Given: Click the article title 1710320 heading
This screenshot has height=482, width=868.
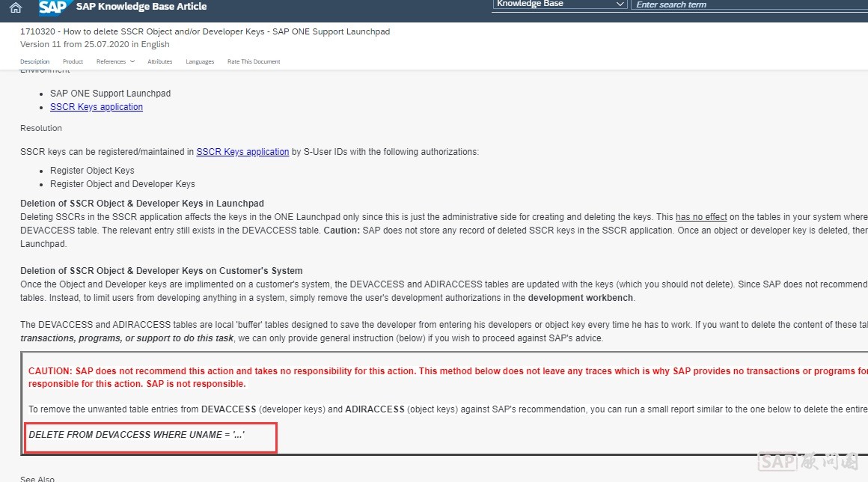Looking at the screenshot, I should click(x=205, y=31).
